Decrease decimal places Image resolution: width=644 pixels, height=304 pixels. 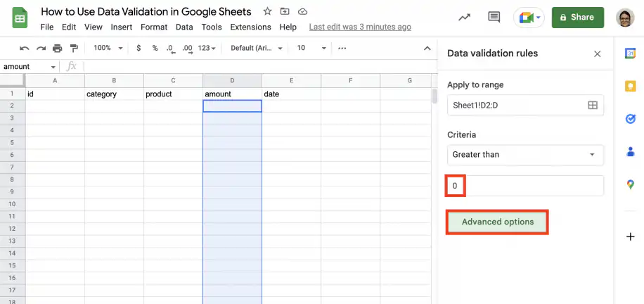[x=171, y=49]
